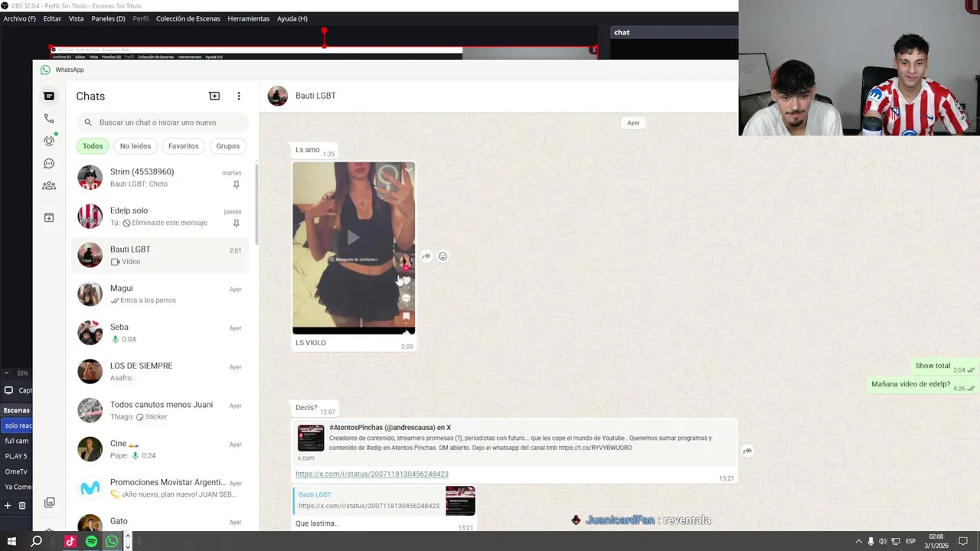The height and width of the screenshot is (551, 980).
Task: Open Windows taskbar search
Action: pos(36,542)
